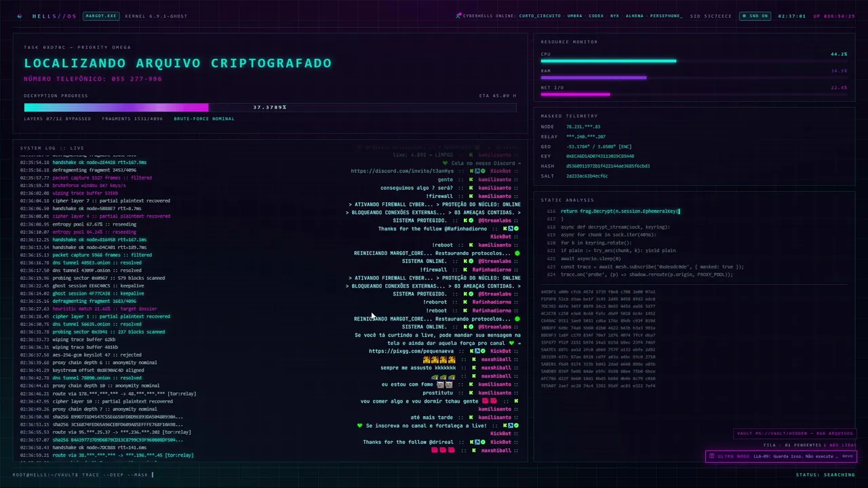868x488 pixels.
Task: Click log line 'entropy pool 67.67% :: reseeding'
Action: pyautogui.click(x=94, y=224)
